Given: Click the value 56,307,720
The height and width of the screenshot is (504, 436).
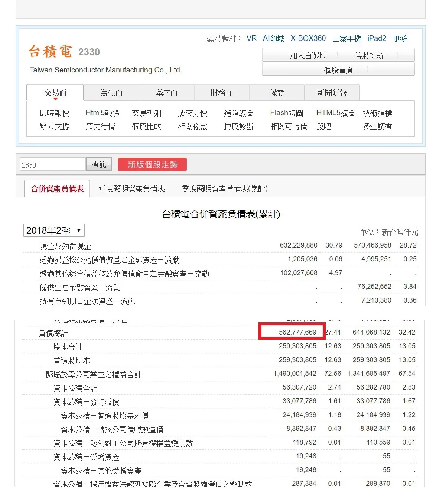Looking at the screenshot, I should click(x=299, y=387).
